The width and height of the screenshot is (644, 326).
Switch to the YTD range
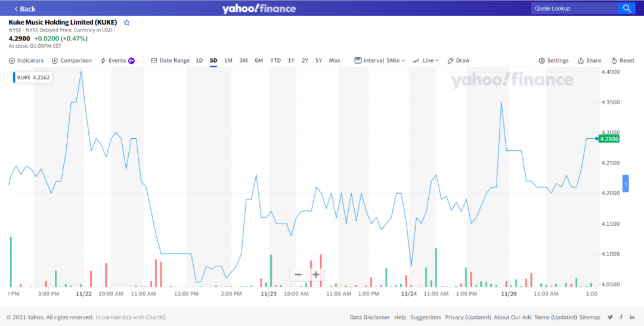(x=275, y=61)
